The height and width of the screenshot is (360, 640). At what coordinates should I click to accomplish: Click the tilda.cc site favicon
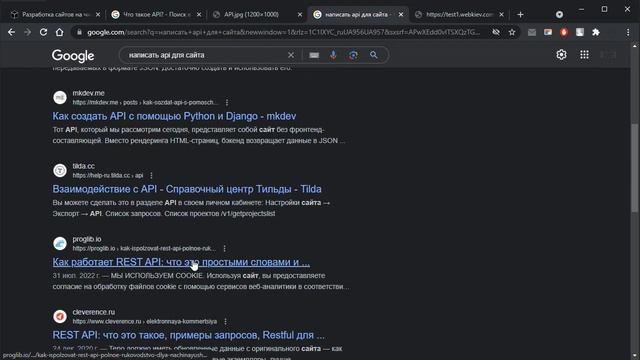60,171
